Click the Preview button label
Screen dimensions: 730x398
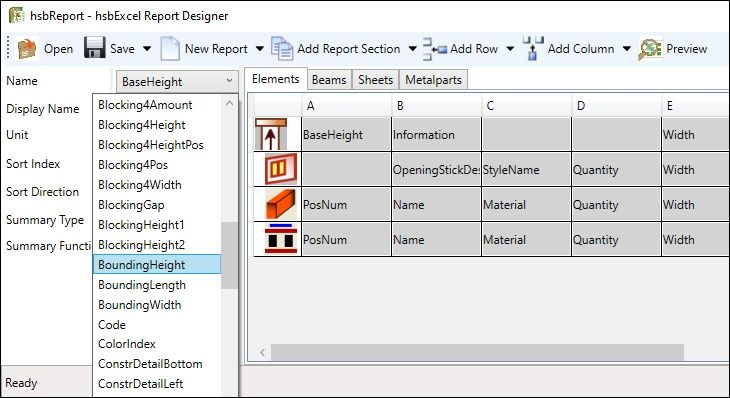[687, 49]
